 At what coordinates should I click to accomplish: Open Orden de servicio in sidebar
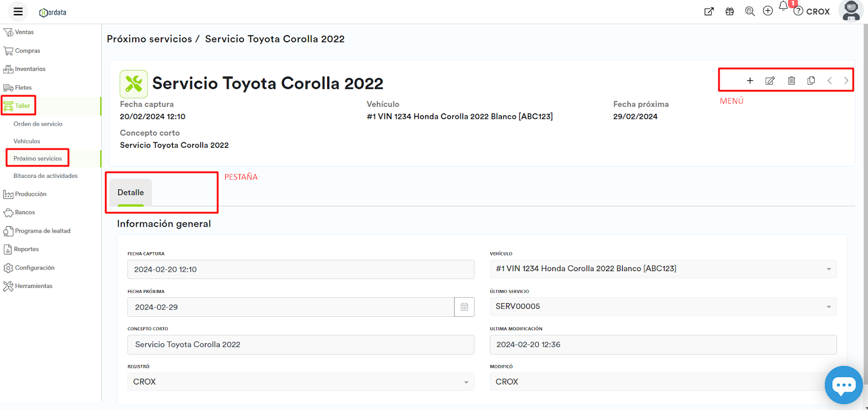38,124
